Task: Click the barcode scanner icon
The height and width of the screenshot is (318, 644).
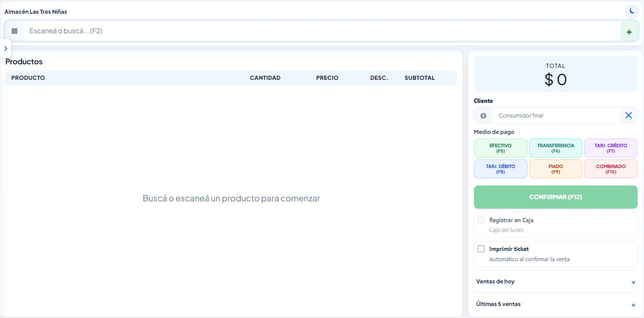Action: pos(15,31)
